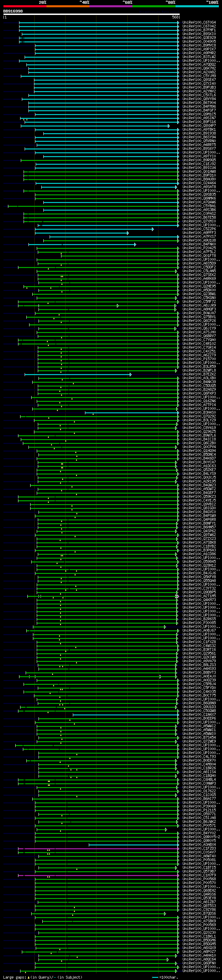Select hit label UniRef100_B9MVC8

[x=199, y=45]
